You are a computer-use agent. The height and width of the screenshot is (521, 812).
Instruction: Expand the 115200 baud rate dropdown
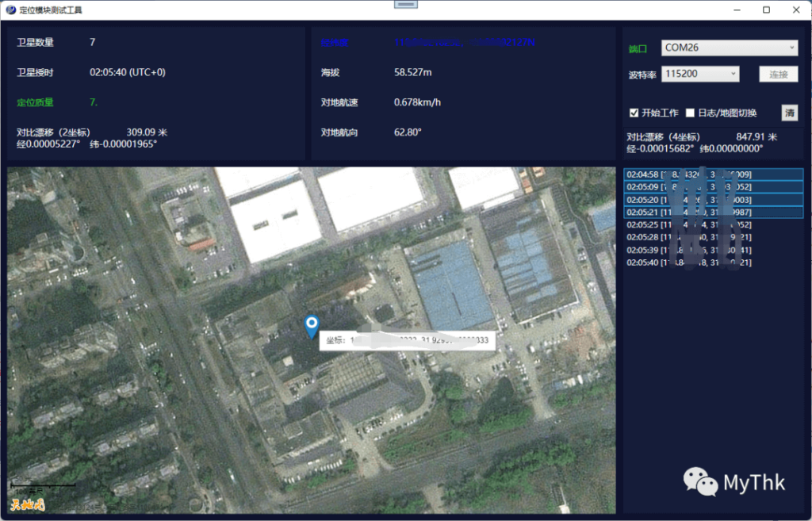click(x=701, y=74)
